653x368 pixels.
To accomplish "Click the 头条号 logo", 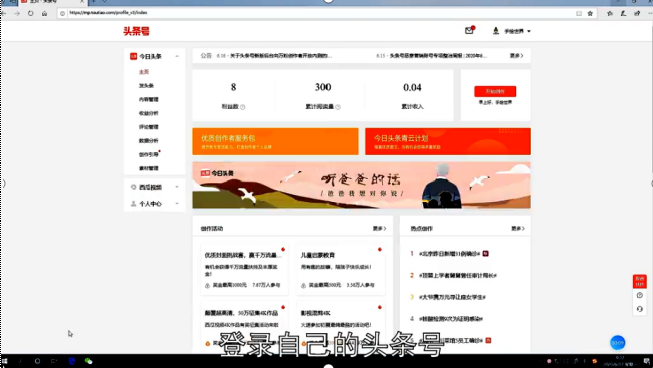I will [x=136, y=31].
